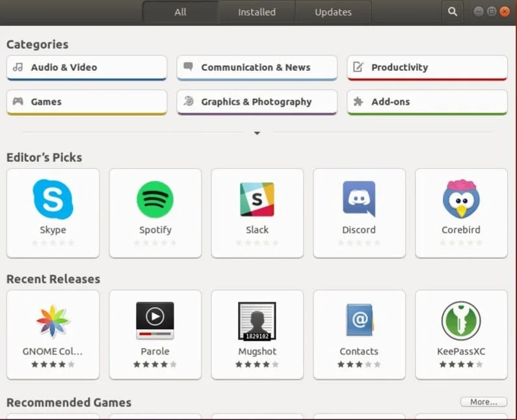Open the GNOME Color Manager icon

[x=53, y=321]
